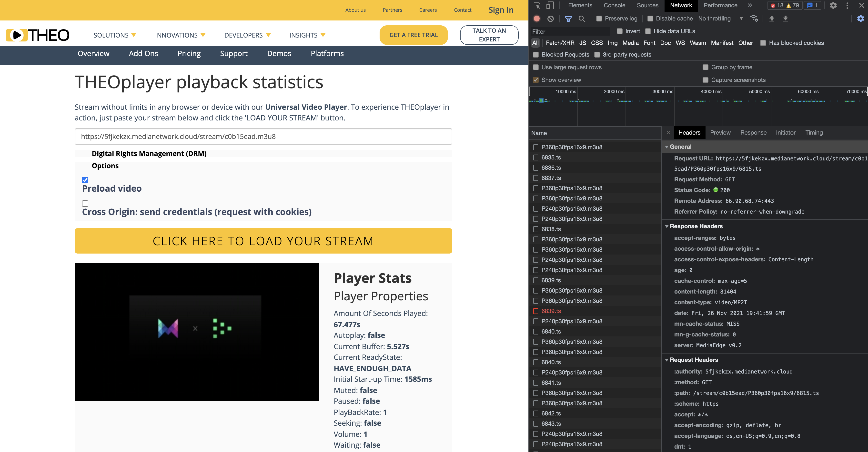Click the issues counter badge
This screenshot has height=452, width=868.
tap(812, 5)
